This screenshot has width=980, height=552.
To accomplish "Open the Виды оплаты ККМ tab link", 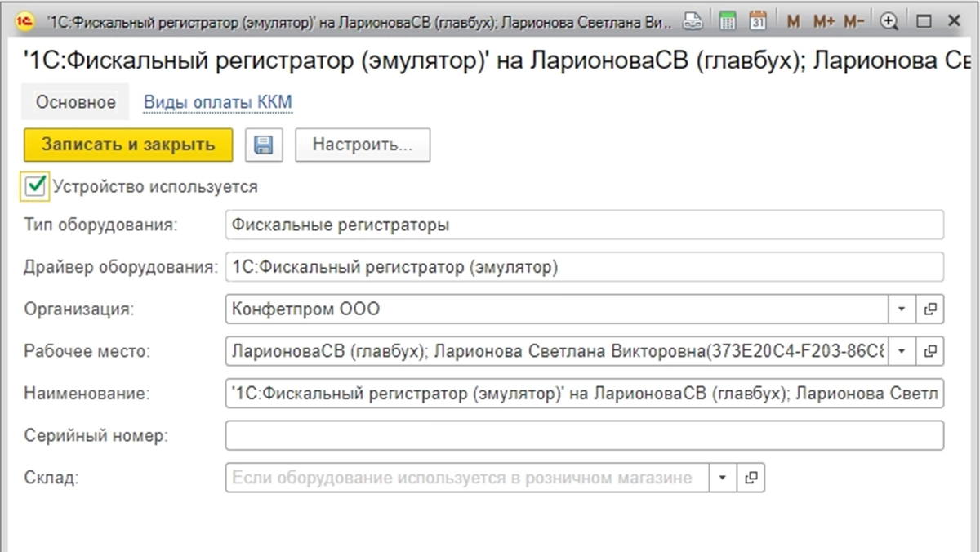I will (218, 103).
